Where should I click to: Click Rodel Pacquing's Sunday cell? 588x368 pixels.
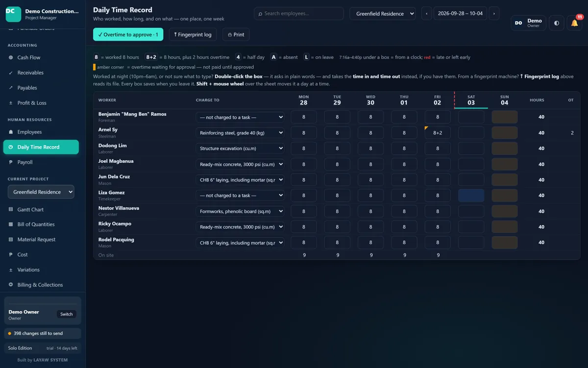504,242
